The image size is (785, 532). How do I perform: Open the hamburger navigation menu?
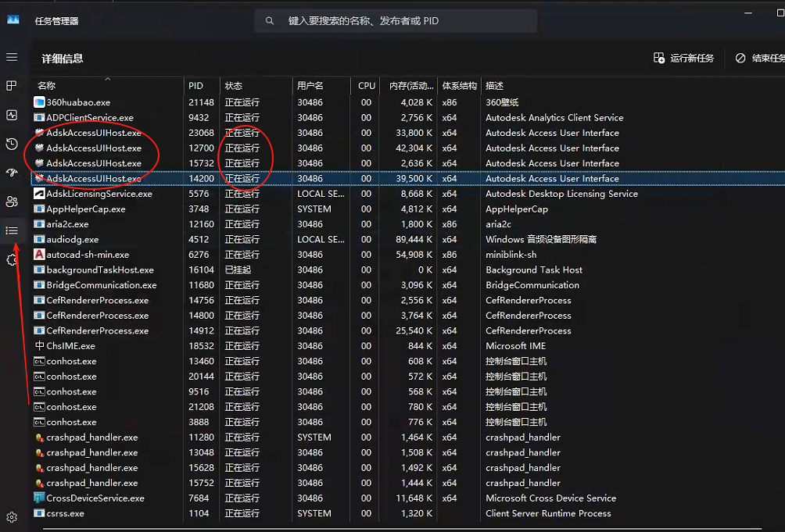12,57
